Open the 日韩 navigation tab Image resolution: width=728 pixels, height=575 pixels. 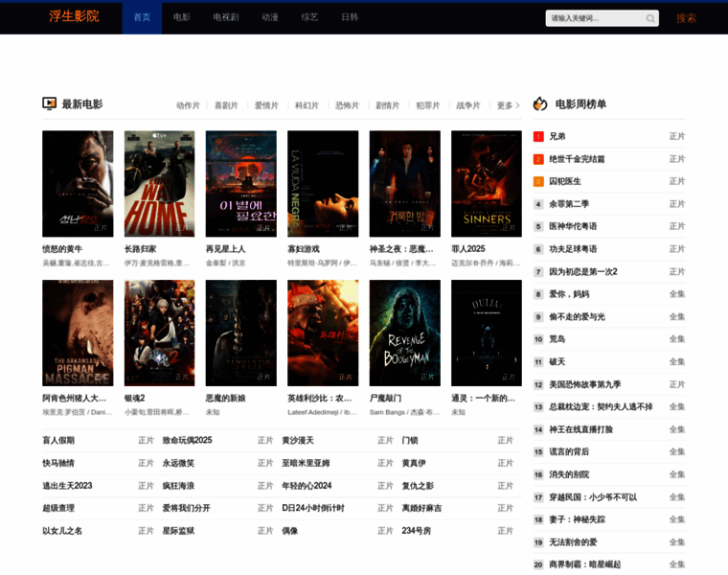(x=350, y=17)
